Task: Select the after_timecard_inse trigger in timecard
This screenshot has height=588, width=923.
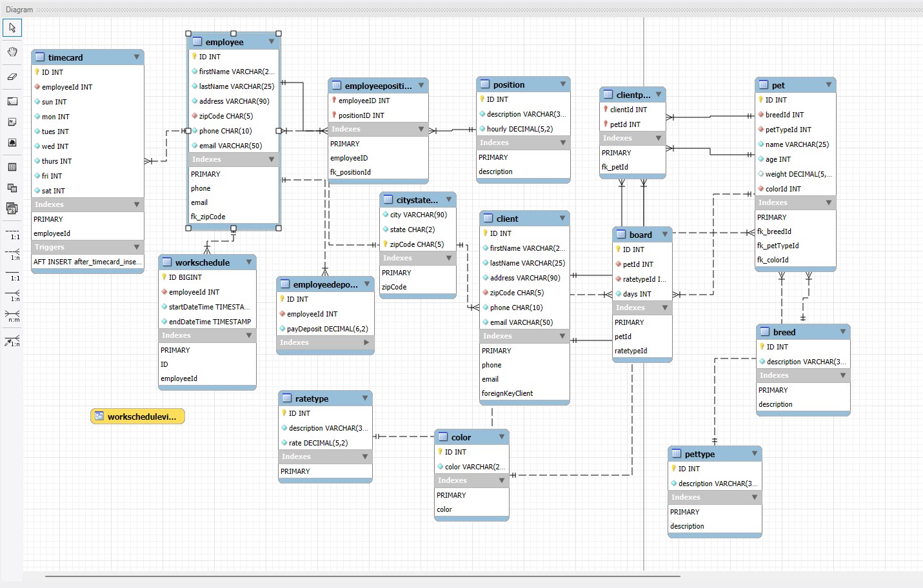Action: click(87, 262)
